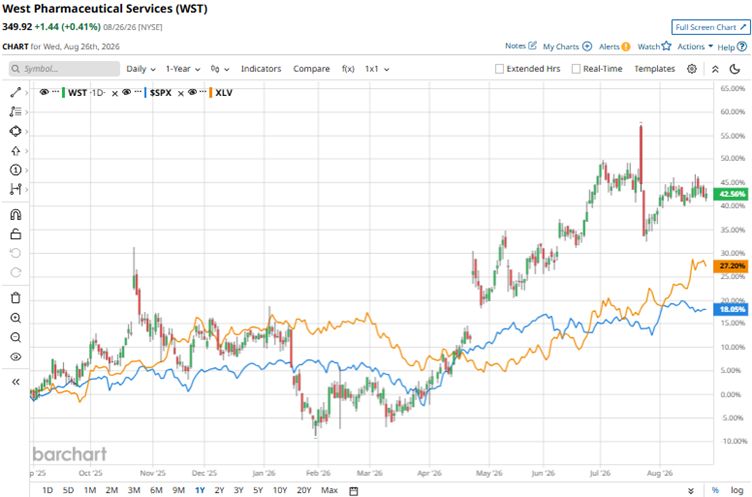Switch to dark mode moon icon
This screenshot has width=752, height=497.
(735, 69)
